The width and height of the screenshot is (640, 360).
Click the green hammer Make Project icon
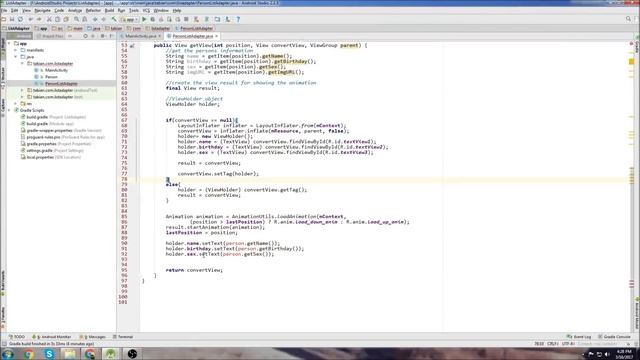pos(114,19)
